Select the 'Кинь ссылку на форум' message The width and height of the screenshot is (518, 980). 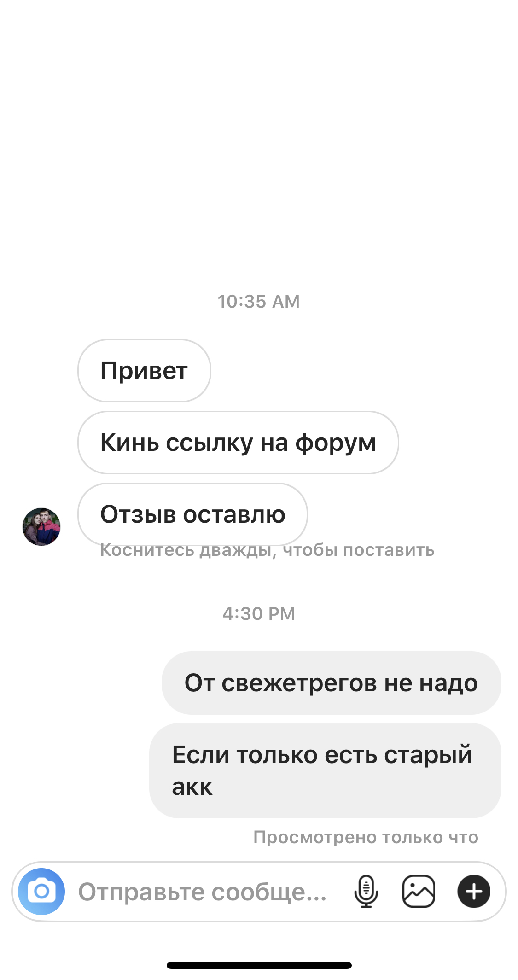(x=238, y=443)
